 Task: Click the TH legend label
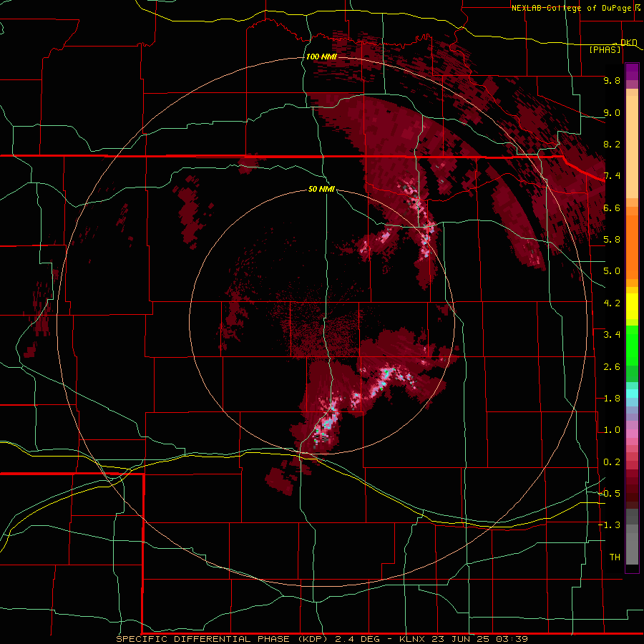click(x=615, y=557)
